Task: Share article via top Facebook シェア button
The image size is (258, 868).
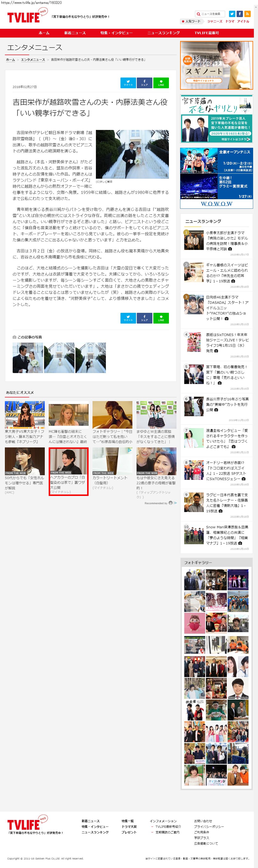Action: tap(144, 83)
